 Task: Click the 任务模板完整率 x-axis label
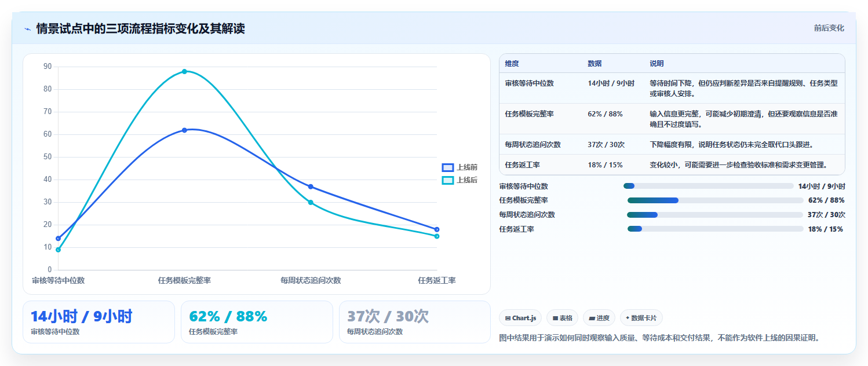click(184, 280)
